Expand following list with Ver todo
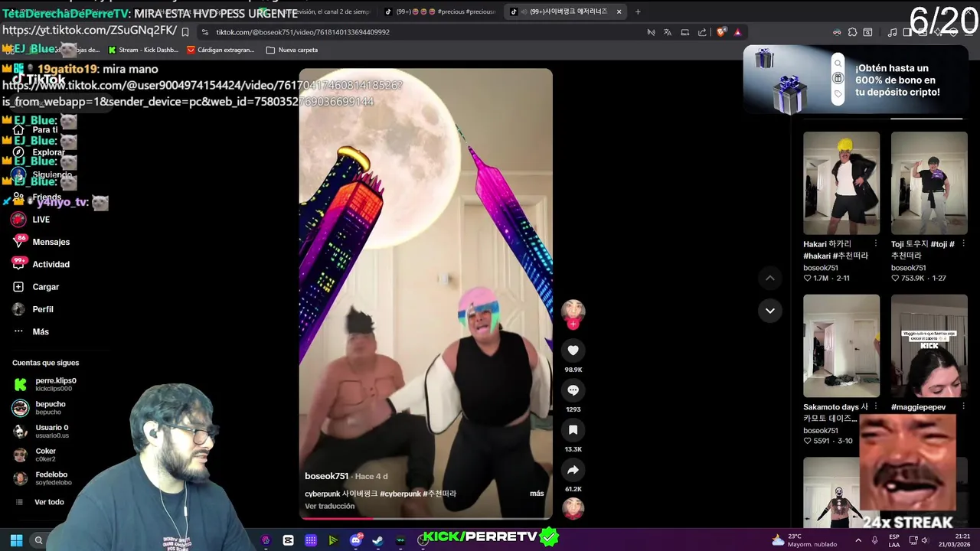 tap(40, 502)
